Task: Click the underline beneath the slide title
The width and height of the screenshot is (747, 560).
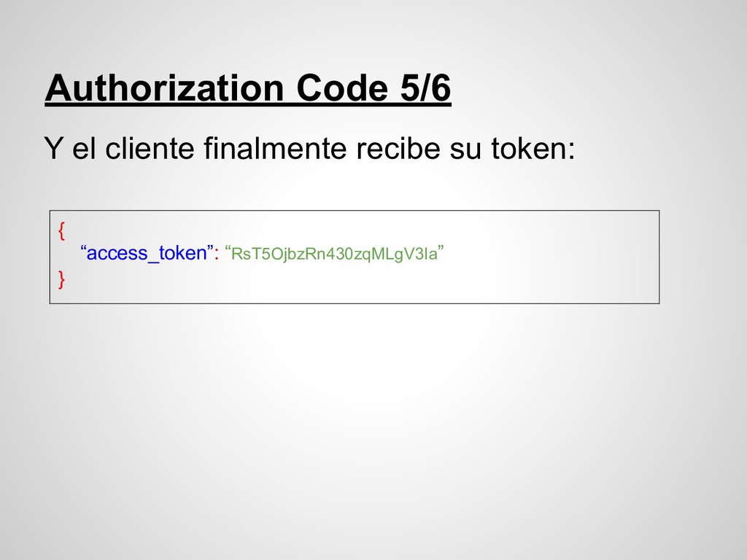Action: [248, 103]
